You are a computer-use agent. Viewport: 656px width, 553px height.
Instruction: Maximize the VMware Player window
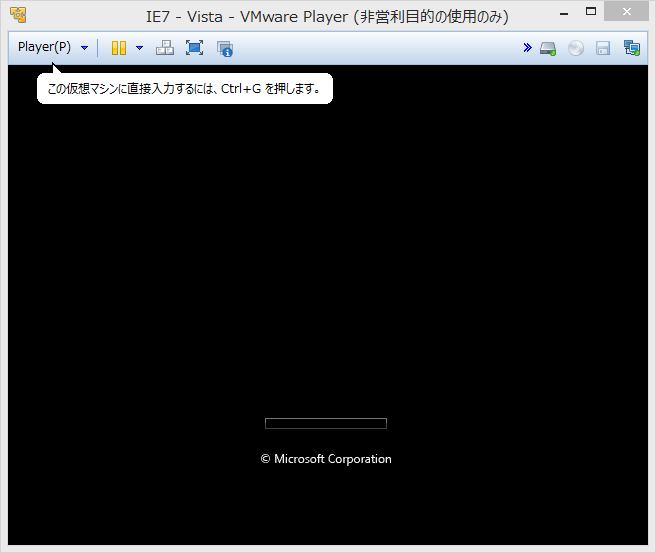pyautogui.click(x=591, y=12)
